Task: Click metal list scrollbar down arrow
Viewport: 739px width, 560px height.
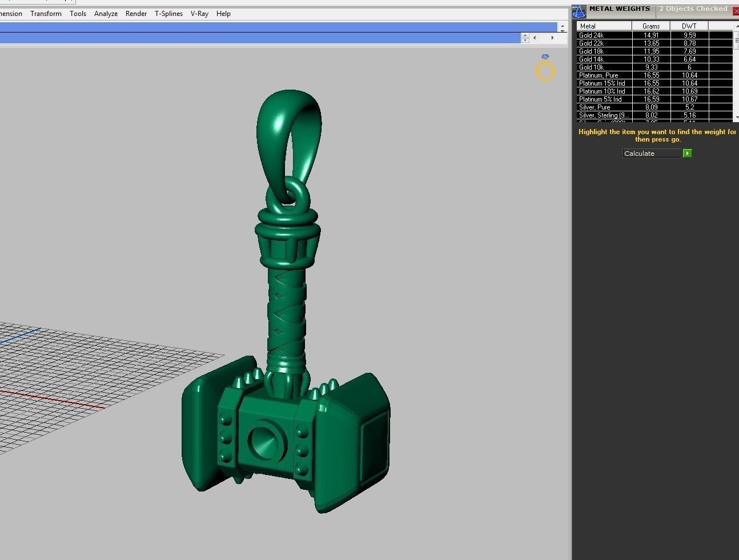Action: [x=736, y=117]
